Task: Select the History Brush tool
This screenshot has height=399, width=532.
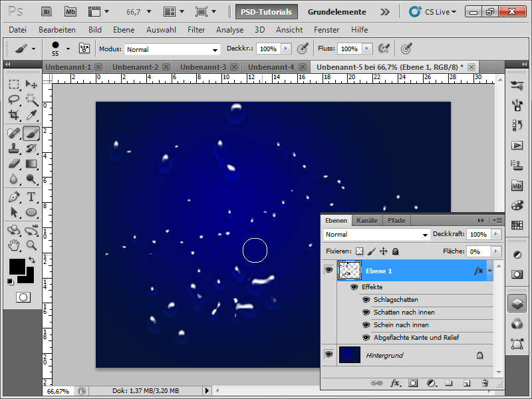Action: pos(31,148)
